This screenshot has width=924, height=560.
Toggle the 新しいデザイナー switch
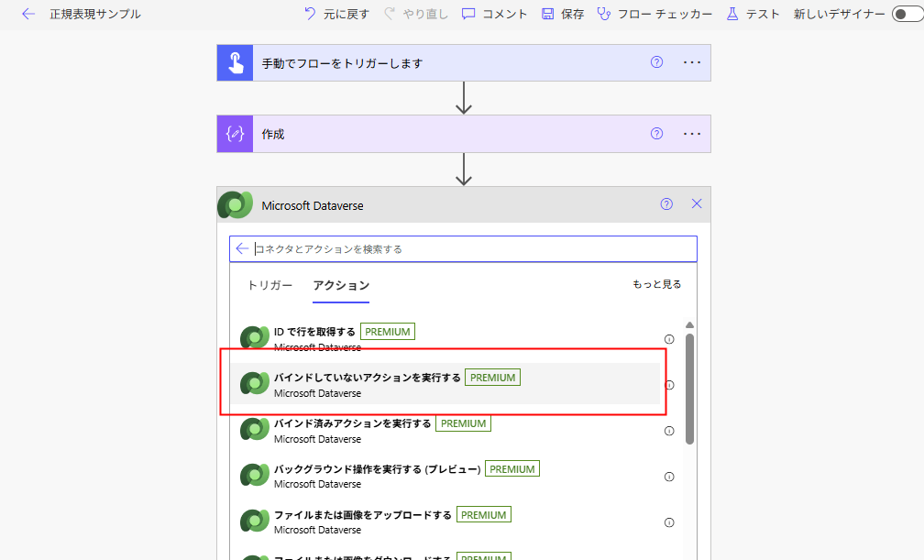905,15
